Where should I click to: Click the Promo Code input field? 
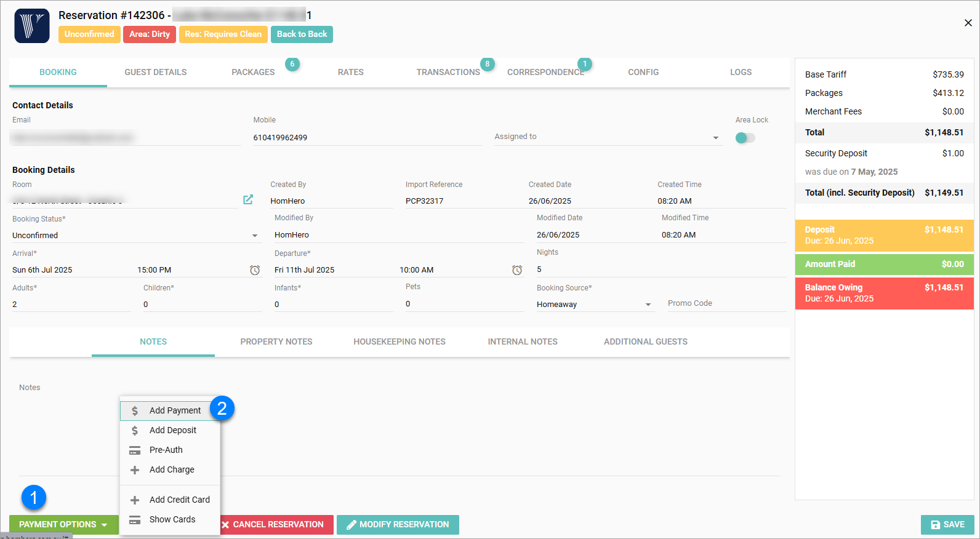tap(726, 304)
